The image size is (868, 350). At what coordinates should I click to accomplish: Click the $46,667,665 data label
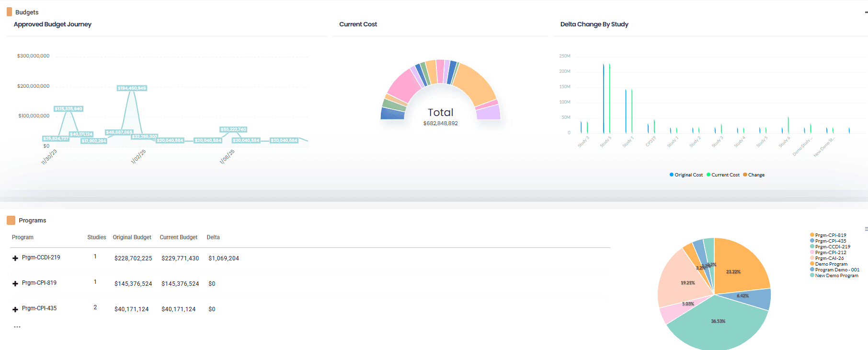[119, 132]
